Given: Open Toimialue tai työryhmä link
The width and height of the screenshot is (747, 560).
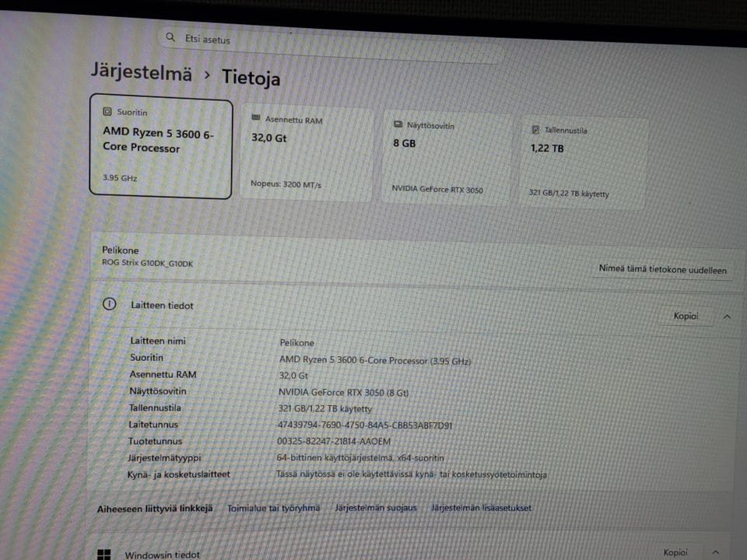Looking at the screenshot, I should pos(273,508).
